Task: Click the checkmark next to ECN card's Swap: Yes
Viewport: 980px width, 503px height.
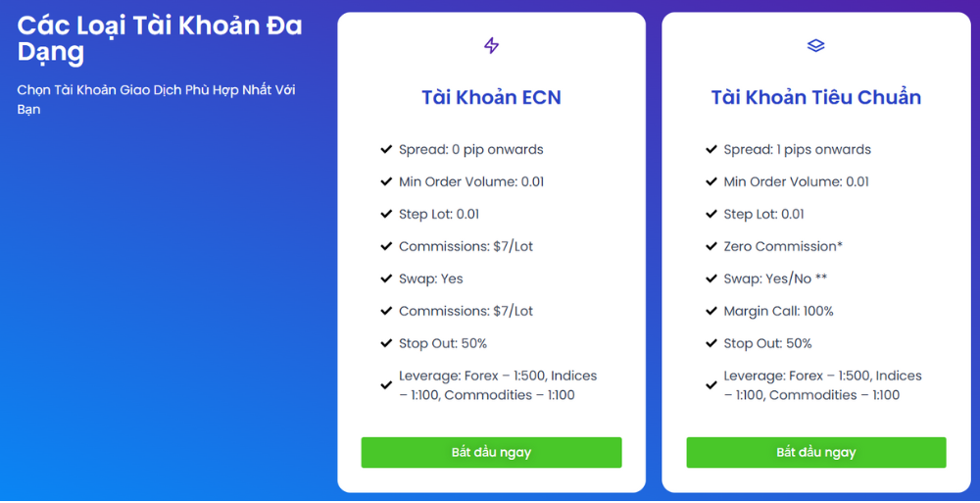Action: pyautogui.click(x=386, y=278)
